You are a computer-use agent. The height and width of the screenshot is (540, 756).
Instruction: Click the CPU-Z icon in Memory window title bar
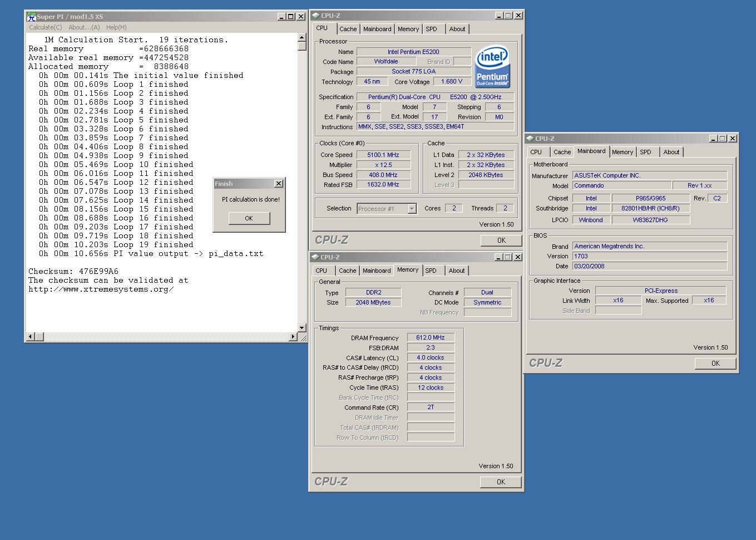pos(316,257)
